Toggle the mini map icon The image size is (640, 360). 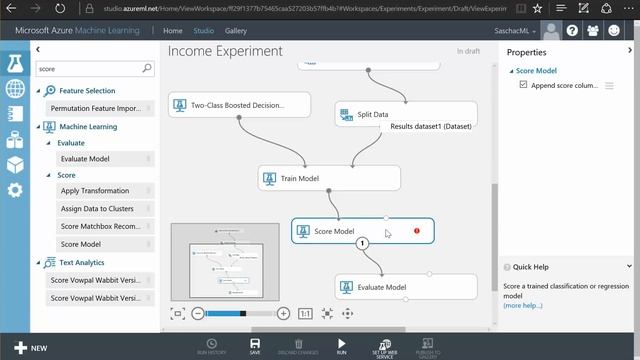[178, 313]
